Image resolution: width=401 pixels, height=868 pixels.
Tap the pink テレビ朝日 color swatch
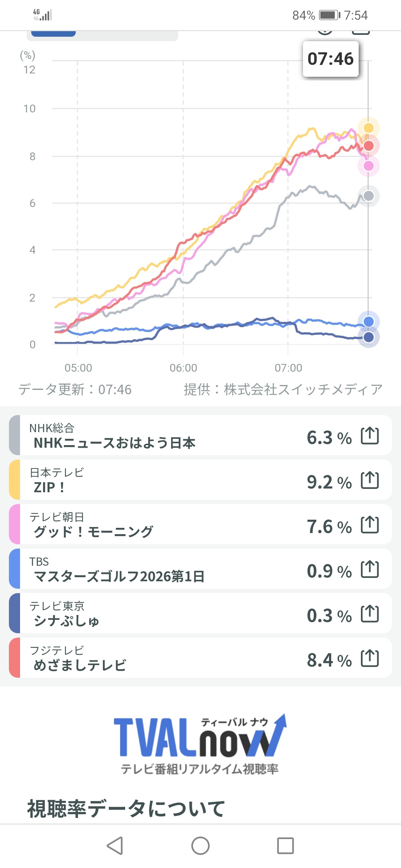(14, 525)
